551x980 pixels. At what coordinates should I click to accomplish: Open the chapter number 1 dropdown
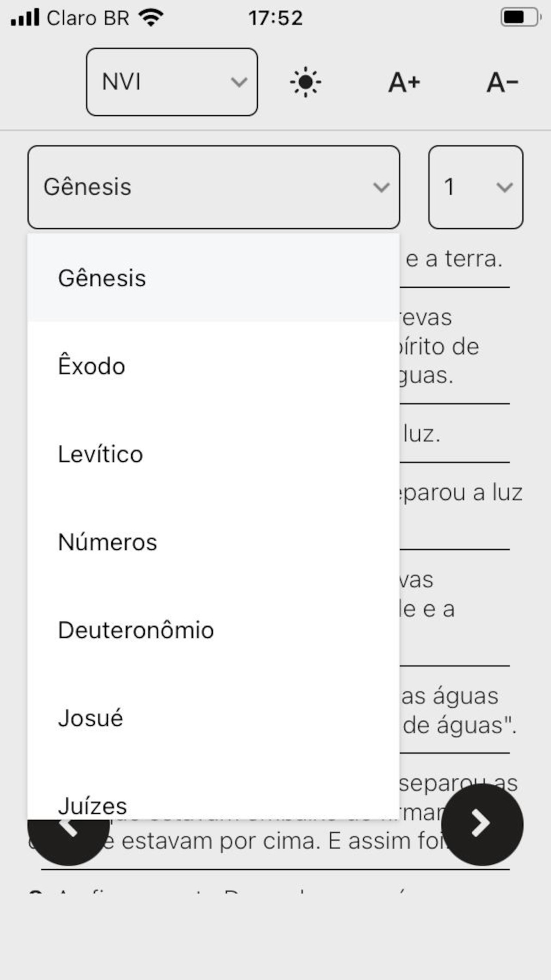click(x=476, y=187)
